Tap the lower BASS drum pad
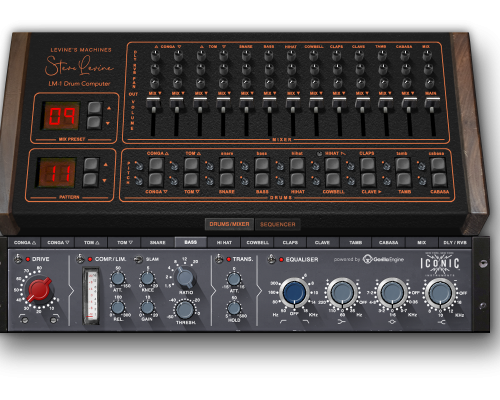The height and width of the screenshot is (400, 500). click(x=262, y=180)
